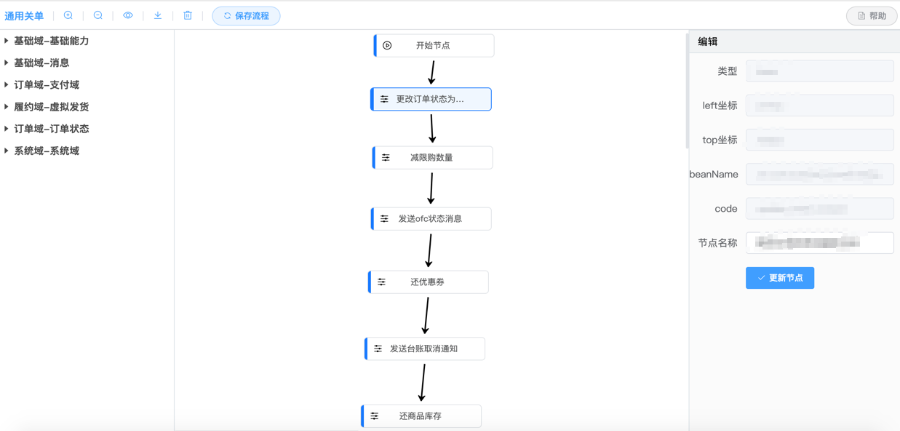Select the 系统域-系统域 tree item
Screen dimensions: 900x431
[x=46, y=151]
